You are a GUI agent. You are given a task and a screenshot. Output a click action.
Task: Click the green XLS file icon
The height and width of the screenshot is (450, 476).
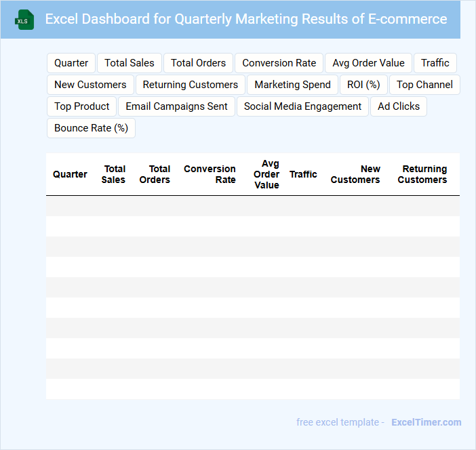click(24, 20)
